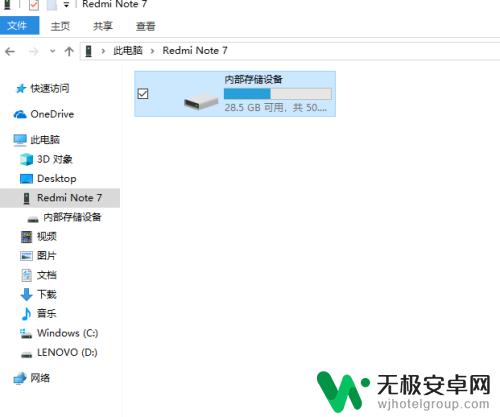Image resolution: width=500 pixels, height=417 pixels.
Task: Click the new folder icon in title bar
Action: click(x=51, y=5)
